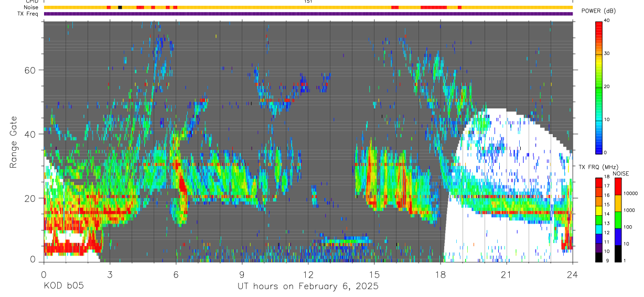Click the x-axis tick label 9

pyautogui.click(x=242, y=274)
